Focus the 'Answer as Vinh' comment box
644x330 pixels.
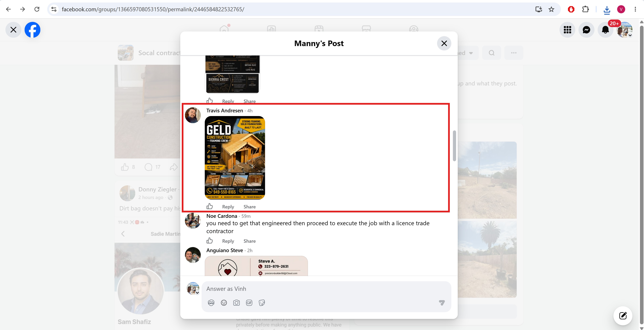pos(326,289)
